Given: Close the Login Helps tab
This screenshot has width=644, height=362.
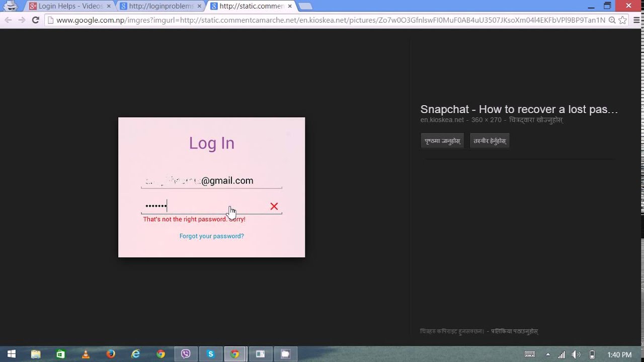Looking at the screenshot, I should tap(109, 6).
